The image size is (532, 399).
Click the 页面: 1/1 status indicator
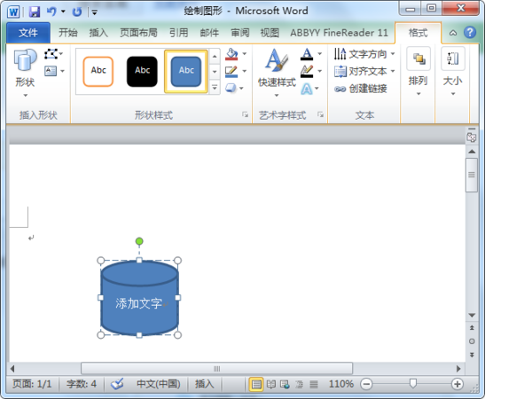[32, 384]
